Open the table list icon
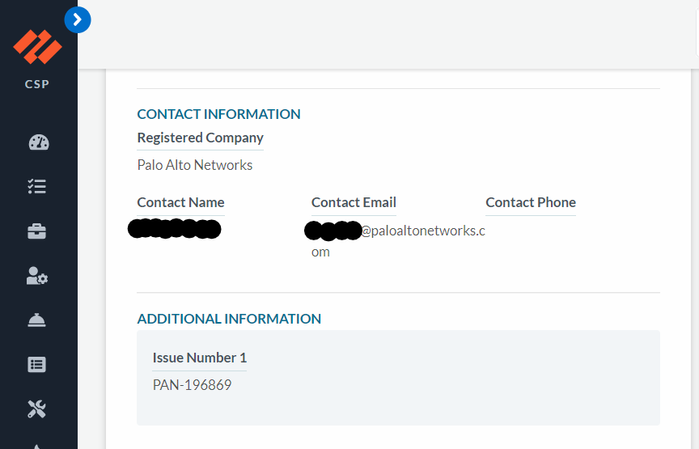 coord(38,364)
